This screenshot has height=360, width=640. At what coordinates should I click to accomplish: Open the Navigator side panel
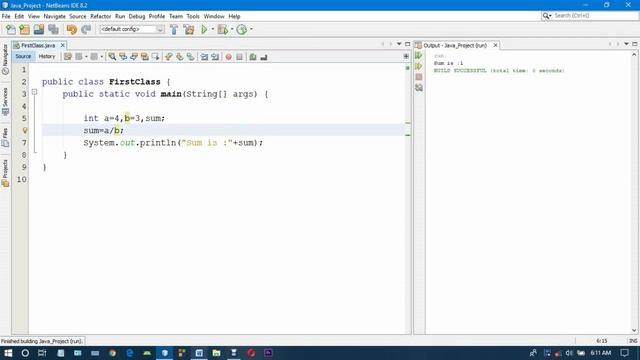5,59
